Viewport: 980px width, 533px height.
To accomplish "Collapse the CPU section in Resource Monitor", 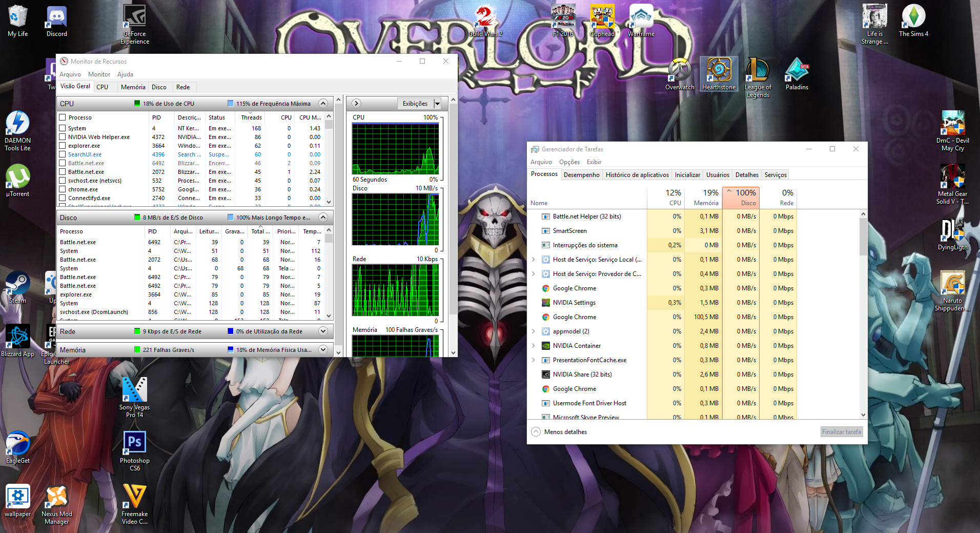I will (323, 103).
